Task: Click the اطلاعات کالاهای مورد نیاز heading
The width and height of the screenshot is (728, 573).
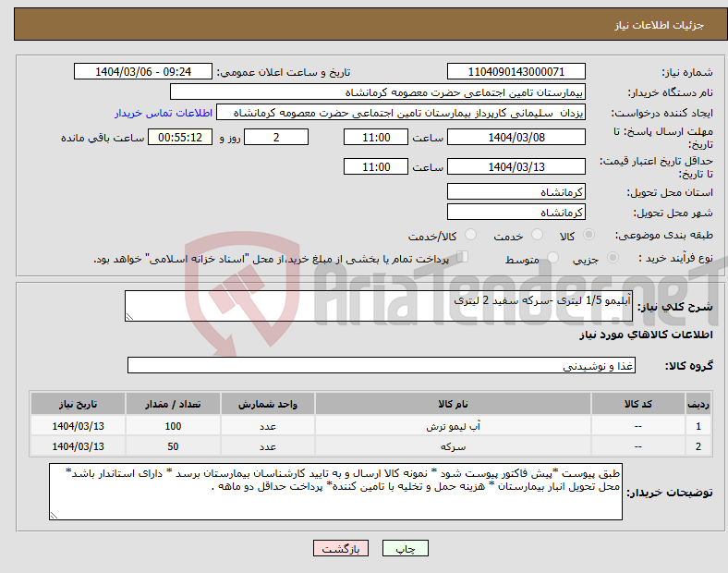Action: coord(646,335)
